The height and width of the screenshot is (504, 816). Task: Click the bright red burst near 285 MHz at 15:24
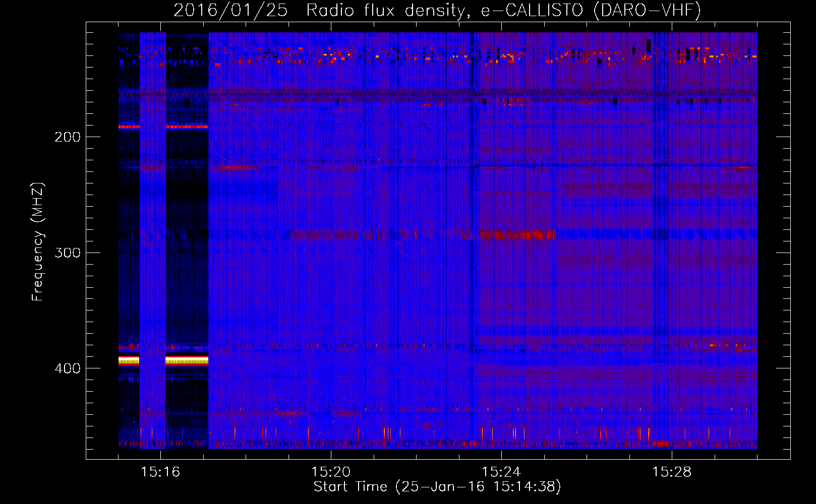pyautogui.click(x=517, y=235)
